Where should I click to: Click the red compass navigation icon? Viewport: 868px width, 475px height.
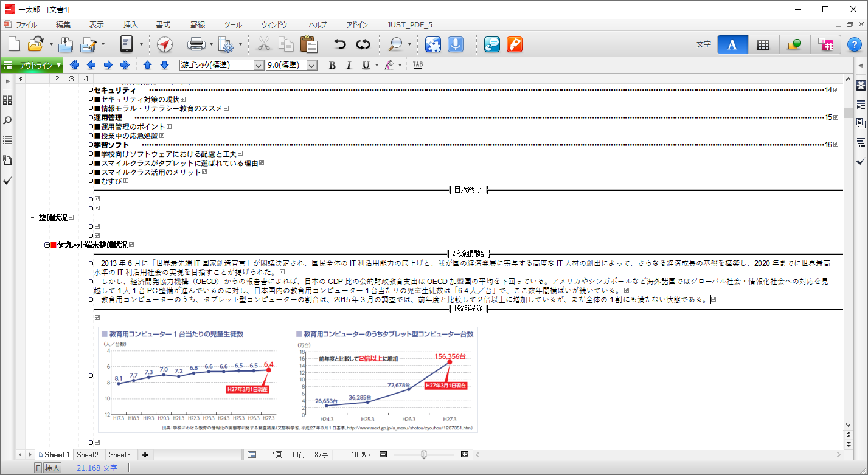point(165,44)
